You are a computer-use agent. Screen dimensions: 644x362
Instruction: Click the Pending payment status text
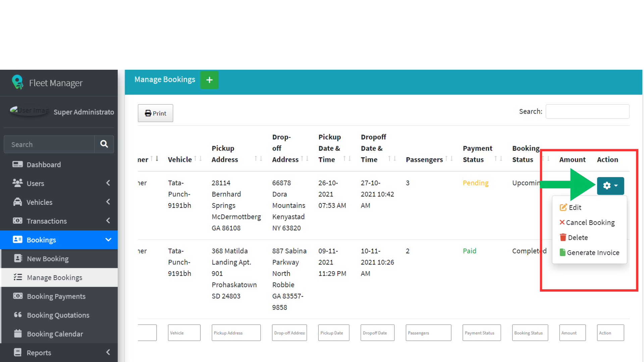coord(476,183)
